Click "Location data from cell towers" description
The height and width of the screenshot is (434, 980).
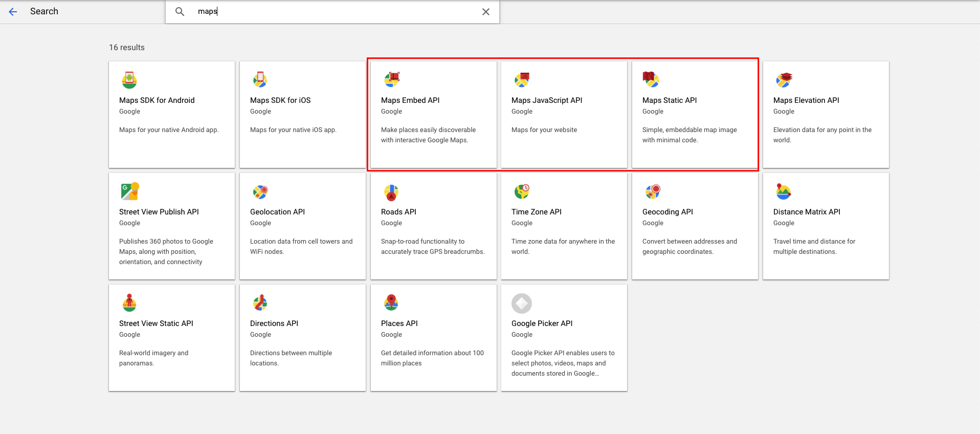click(301, 247)
